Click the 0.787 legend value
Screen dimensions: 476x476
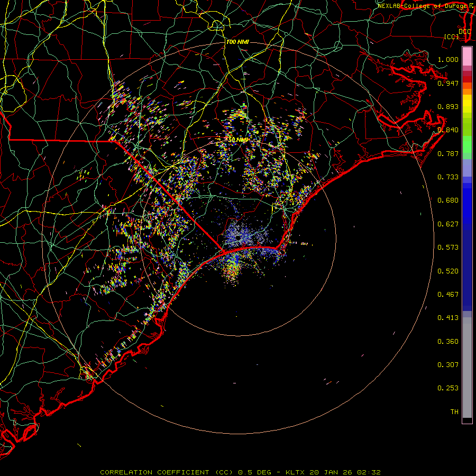[448, 153]
